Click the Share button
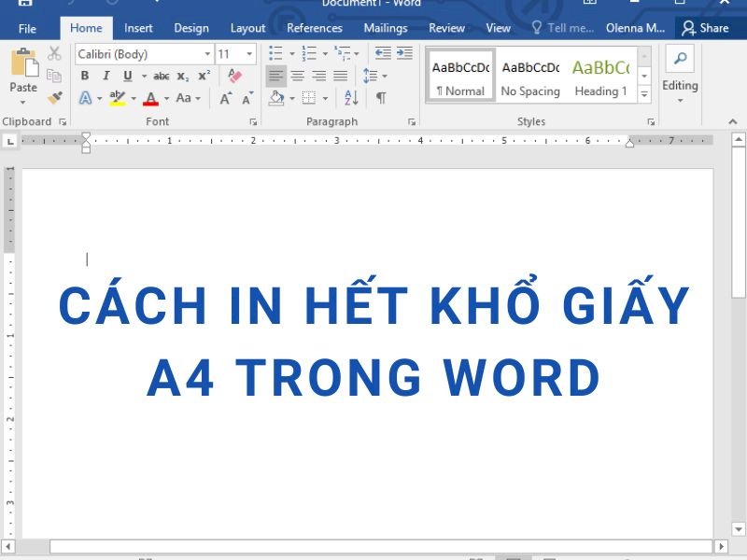The width and height of the screenshot is (747, 560). point(706,28)
